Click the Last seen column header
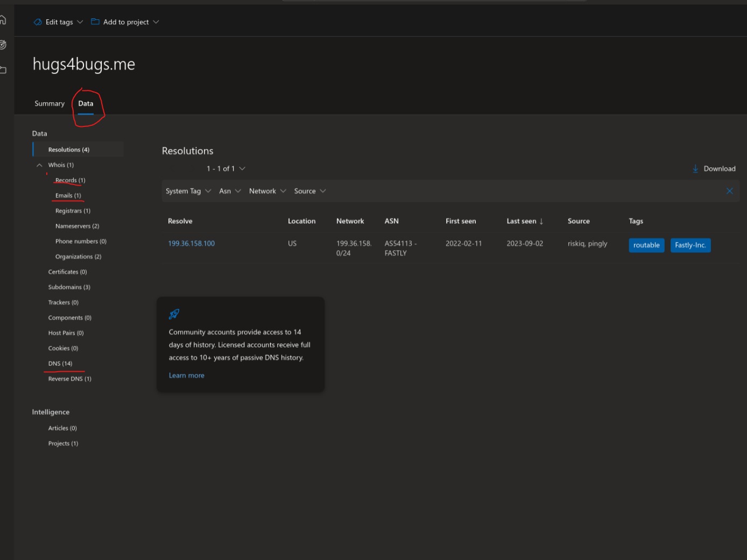 (x=521, y=221)
